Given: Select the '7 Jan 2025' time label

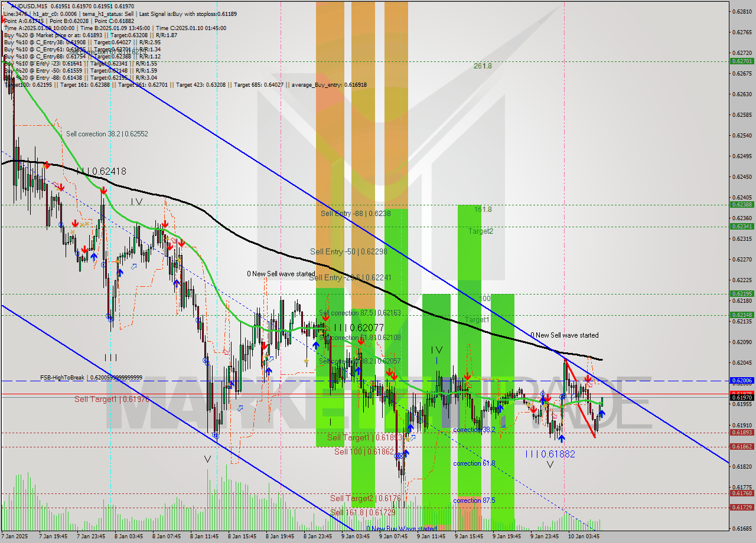Looking at the screenshot, I should (x=15, y=537).
